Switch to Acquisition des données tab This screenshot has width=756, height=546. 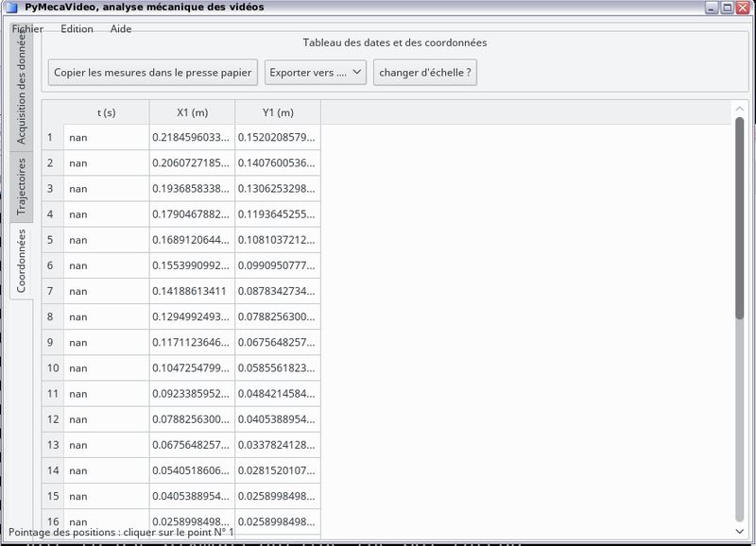point(21,87)
